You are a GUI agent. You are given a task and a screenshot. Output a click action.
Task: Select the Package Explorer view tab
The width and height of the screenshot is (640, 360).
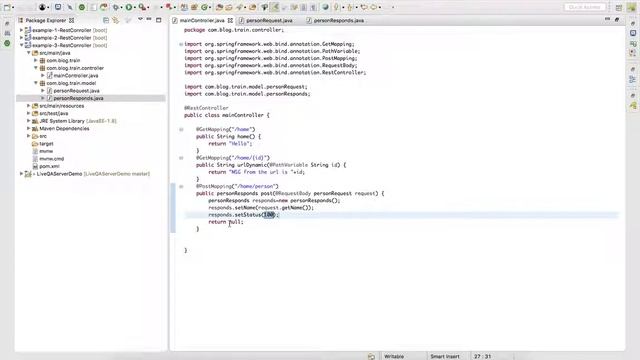(x=45, y=20)
